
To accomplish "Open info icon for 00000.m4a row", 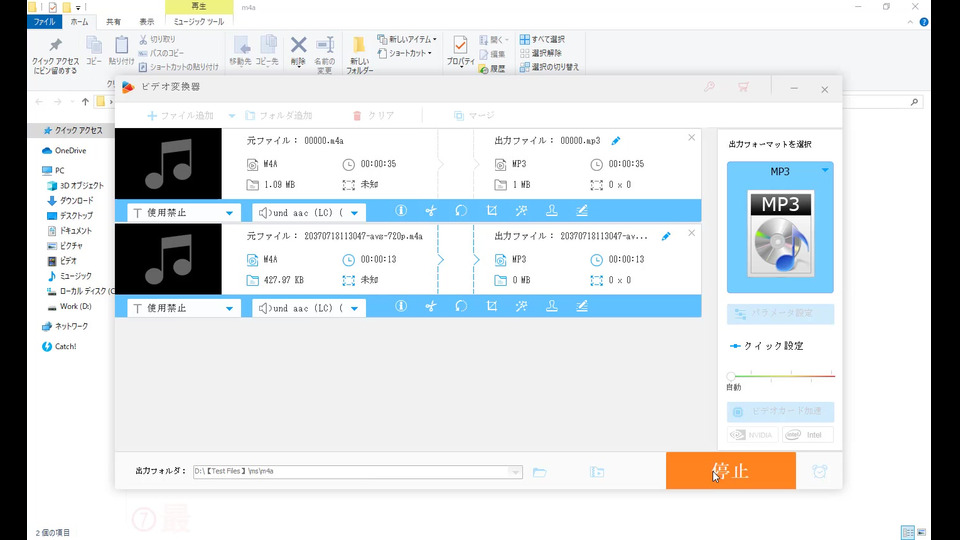I will pos(401,211).
